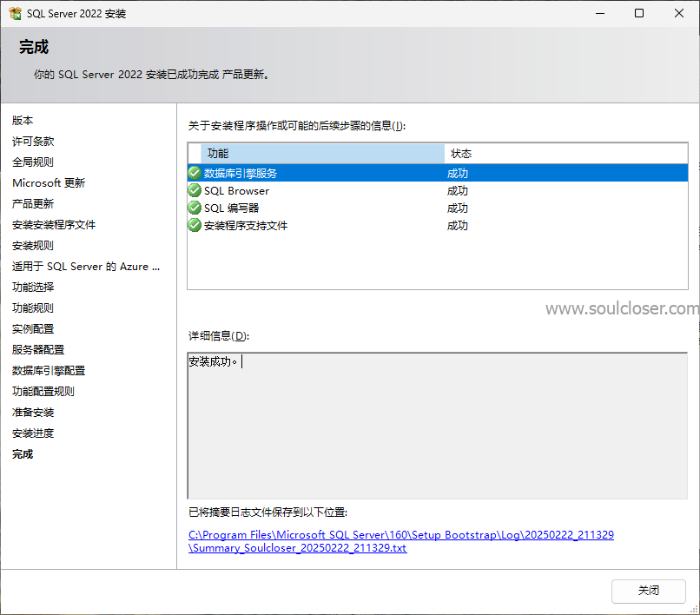Click 成功 status of 安装程序支持文件
Viewport: 700px width, 615px height.
pyautogui.click(x=458, y=226)
